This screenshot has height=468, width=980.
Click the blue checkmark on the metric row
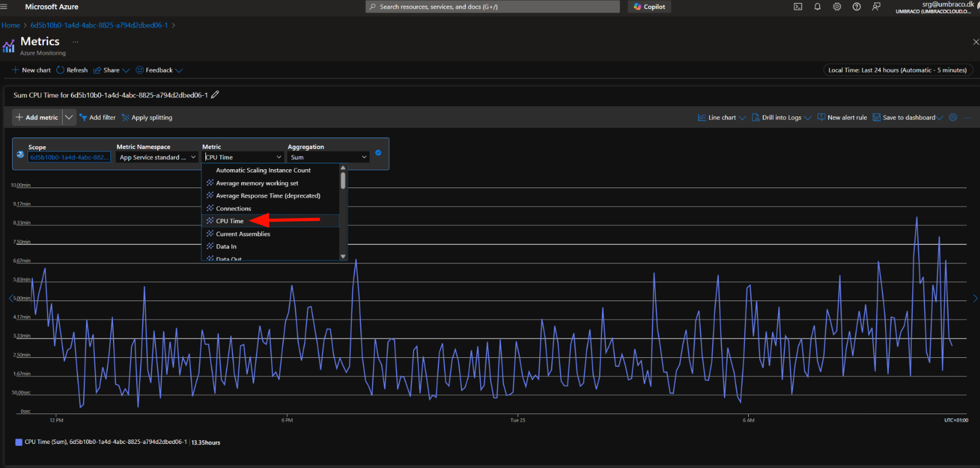point(378,153)
